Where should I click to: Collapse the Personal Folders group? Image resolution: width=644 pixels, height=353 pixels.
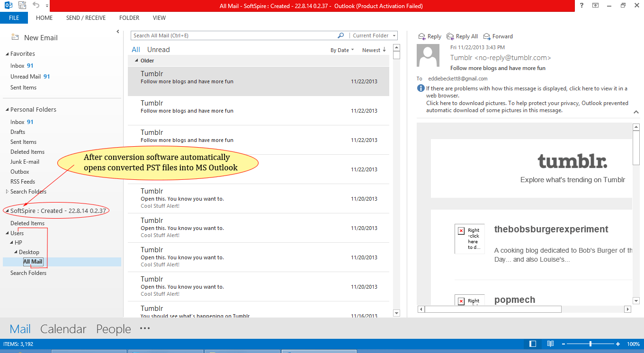tap(7, 110)
